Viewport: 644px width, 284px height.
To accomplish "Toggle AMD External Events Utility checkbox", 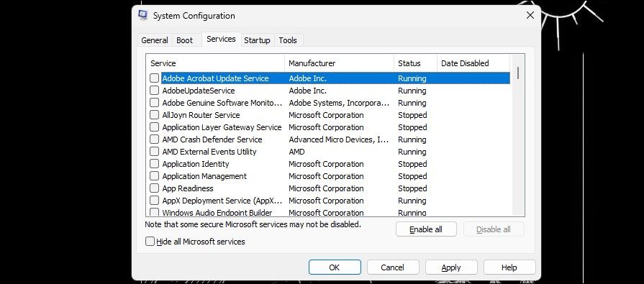I will click(x=155, y=152).
